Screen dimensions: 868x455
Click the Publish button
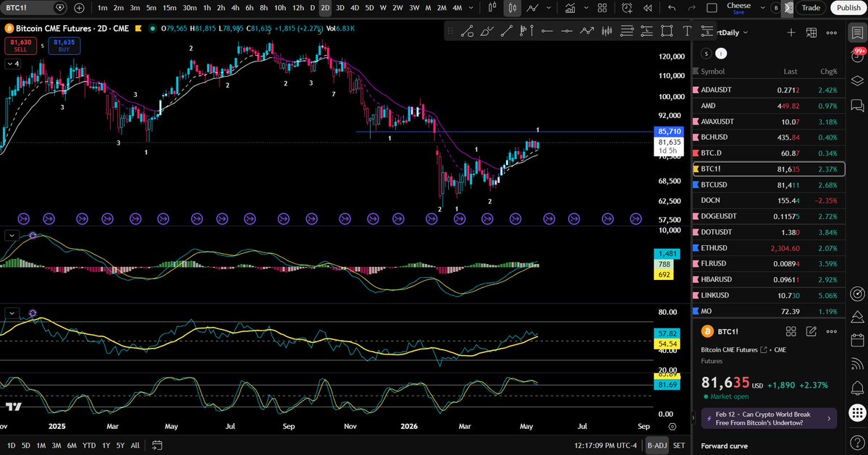[x=848, y=8]
